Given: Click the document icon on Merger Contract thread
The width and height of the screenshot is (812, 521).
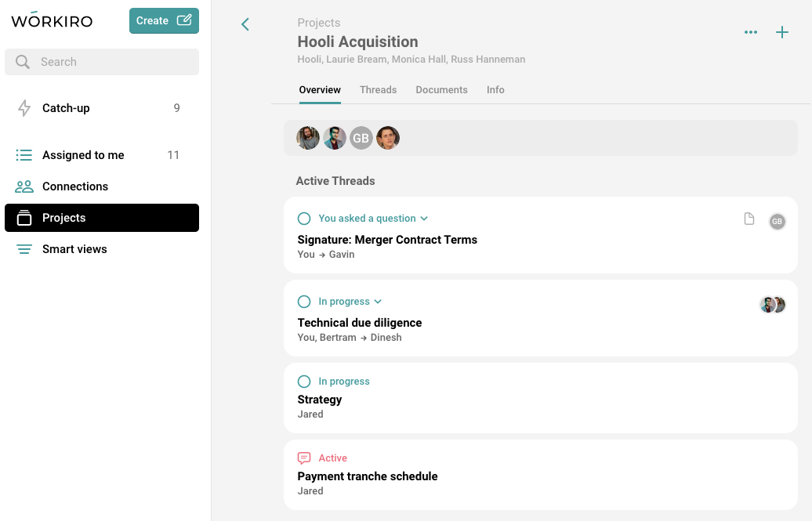Looking at the screenshot, I should 749,219.
